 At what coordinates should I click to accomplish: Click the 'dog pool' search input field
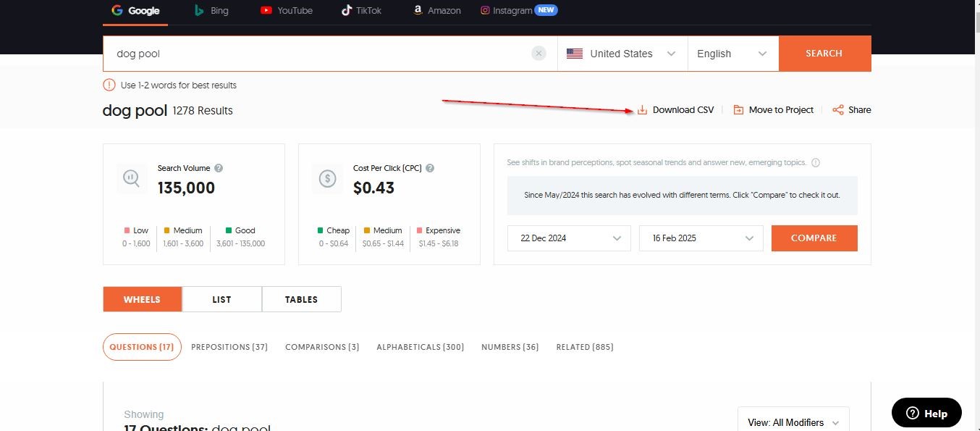tap(318, 54)
